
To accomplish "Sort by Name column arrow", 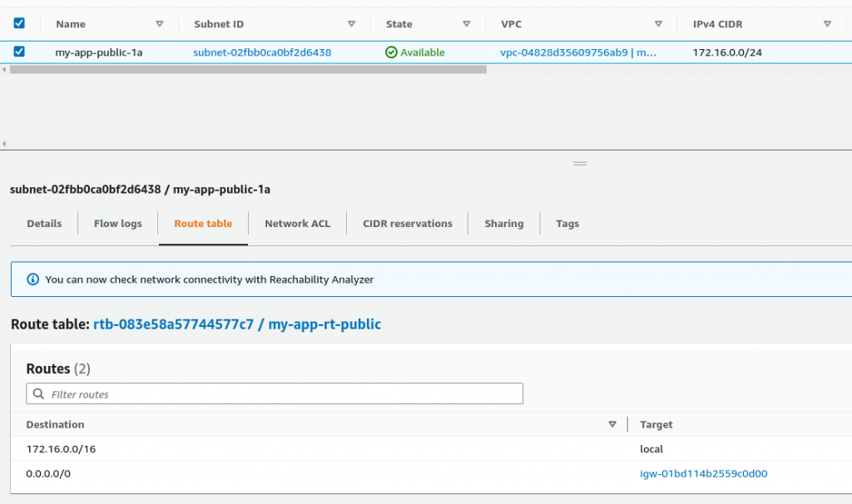I will 159,24.
